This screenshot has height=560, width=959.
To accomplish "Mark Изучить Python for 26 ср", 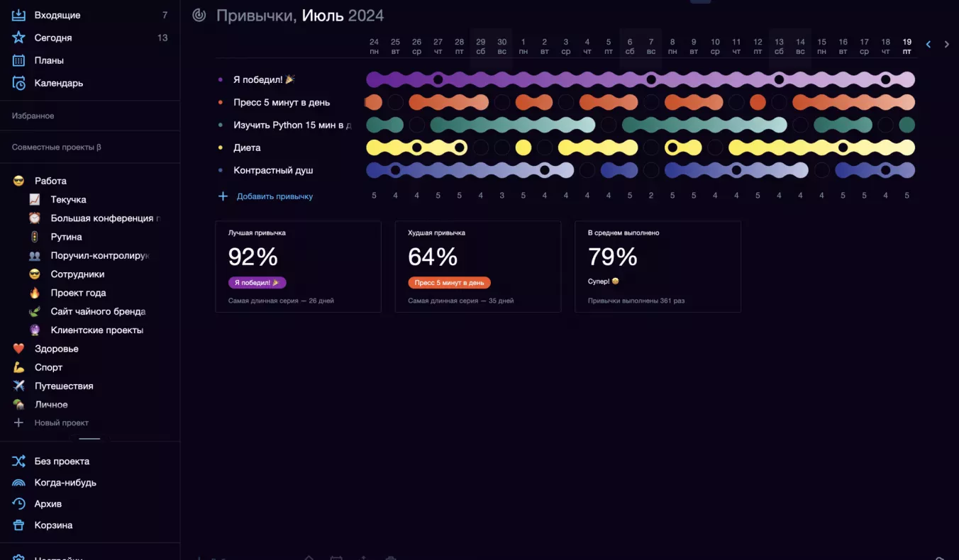I will tap(417, 125).
